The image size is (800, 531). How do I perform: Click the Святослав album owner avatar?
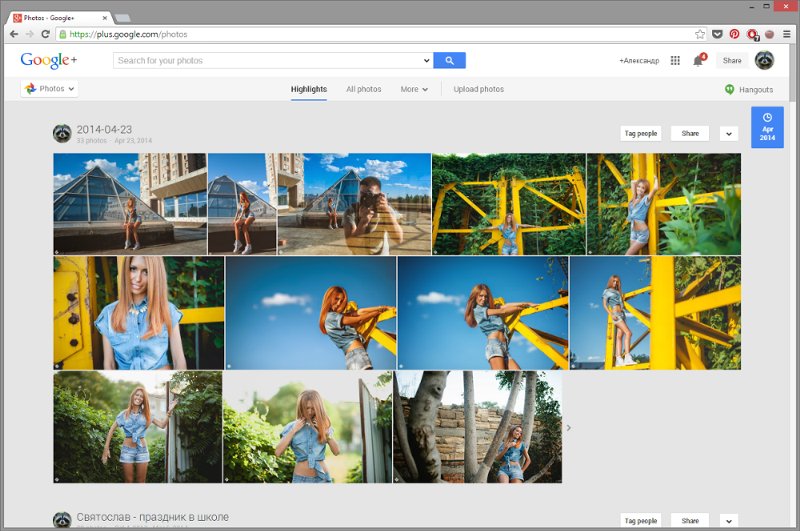pos(62,520)
